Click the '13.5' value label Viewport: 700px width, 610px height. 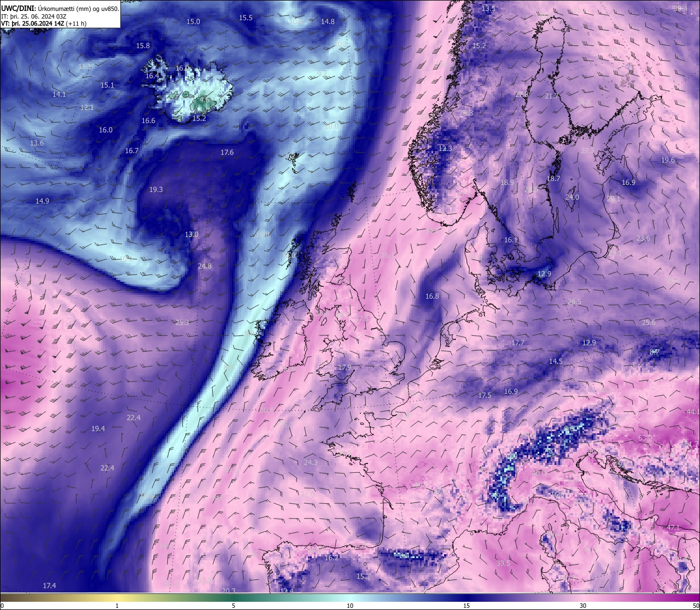click(x=488, y=8)
